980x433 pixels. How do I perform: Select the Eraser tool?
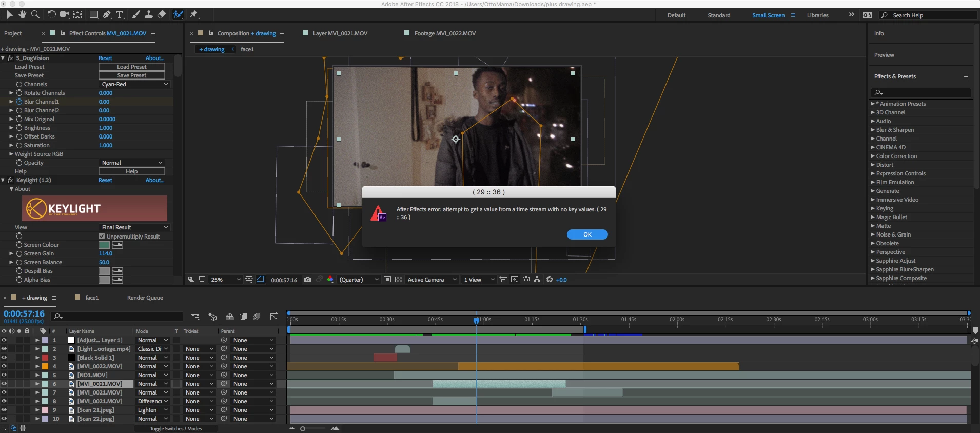[162, 15]
